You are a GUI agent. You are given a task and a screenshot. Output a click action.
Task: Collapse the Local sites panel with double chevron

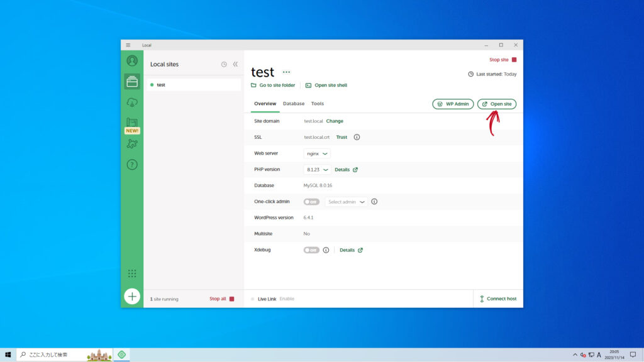tap(235, 65)
